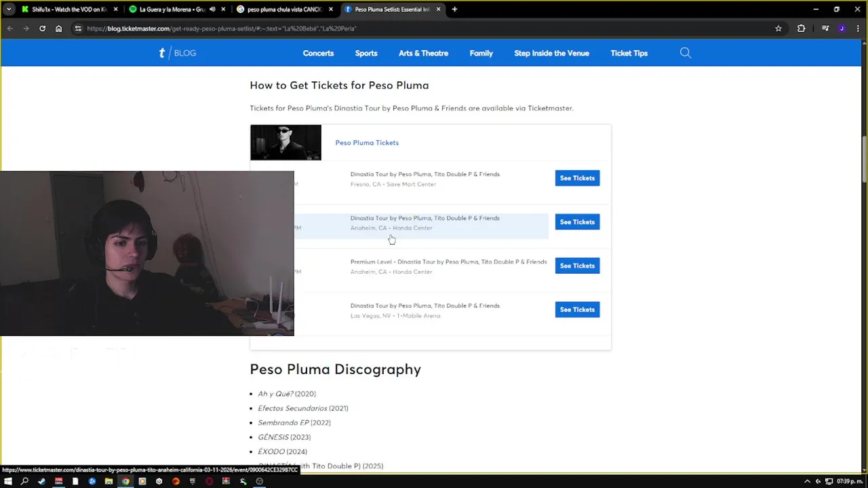Open the Chrome profile avatar
This screenshot has width=868, height=488.
842,28
